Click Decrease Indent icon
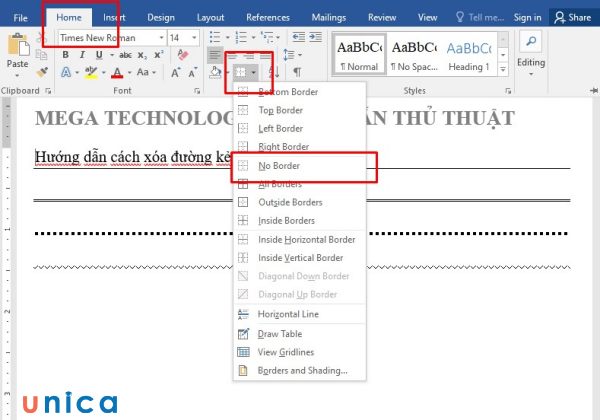This screenshot has height=420, width=600. (x=298, y=37)
